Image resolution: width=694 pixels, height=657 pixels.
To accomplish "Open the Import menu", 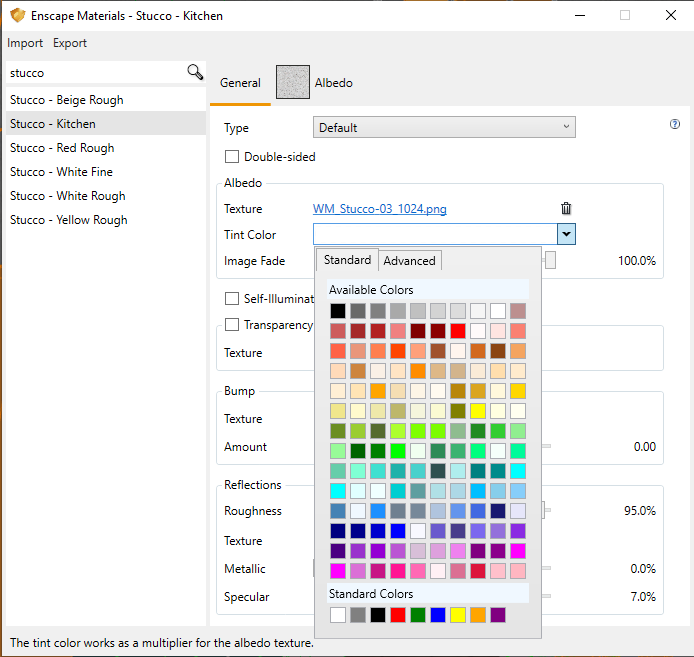I will pyautogui.click(x=25, y=43).
